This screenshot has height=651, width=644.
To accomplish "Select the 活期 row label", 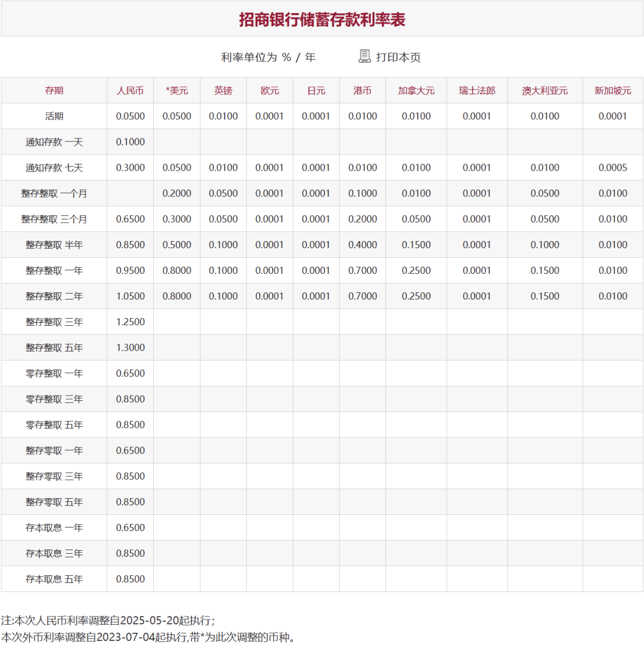I will coord(54,116).
